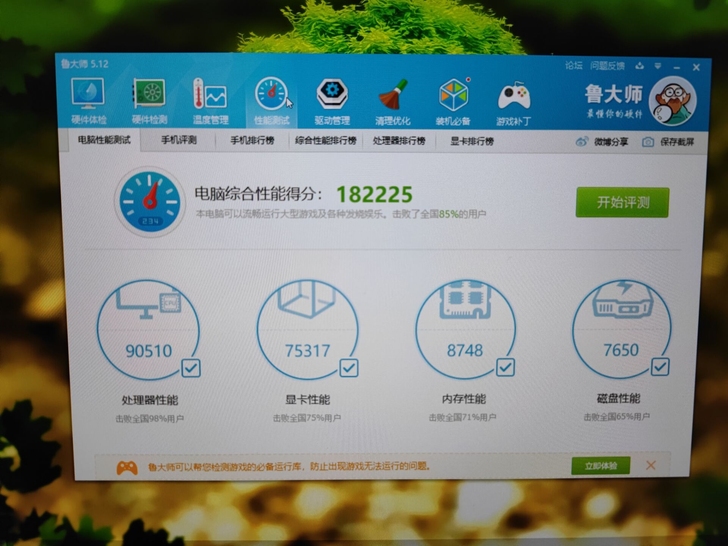The image size is (728, 546).
Task: Click the 磁盘性能 label
Action: click(x=618, y=398)
